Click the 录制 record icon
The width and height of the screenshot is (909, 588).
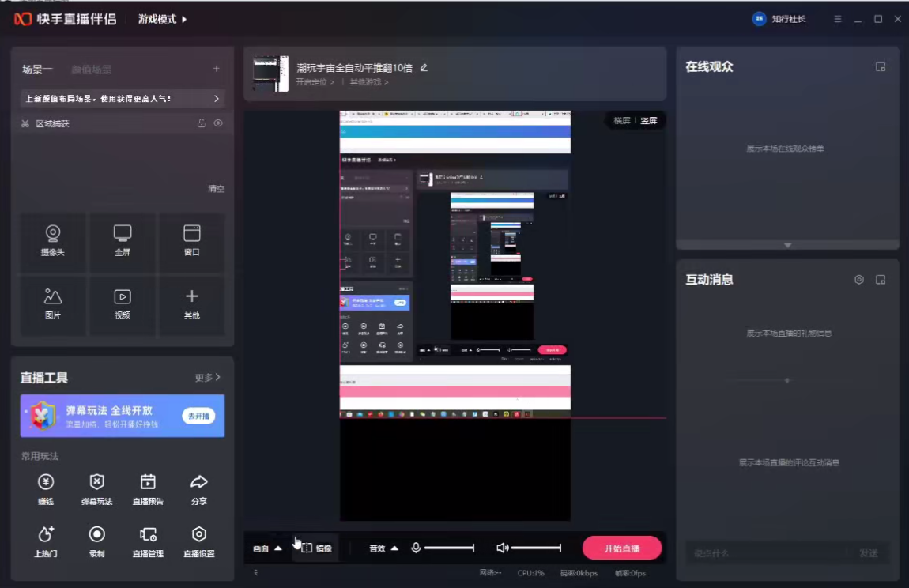pos(96,541)
